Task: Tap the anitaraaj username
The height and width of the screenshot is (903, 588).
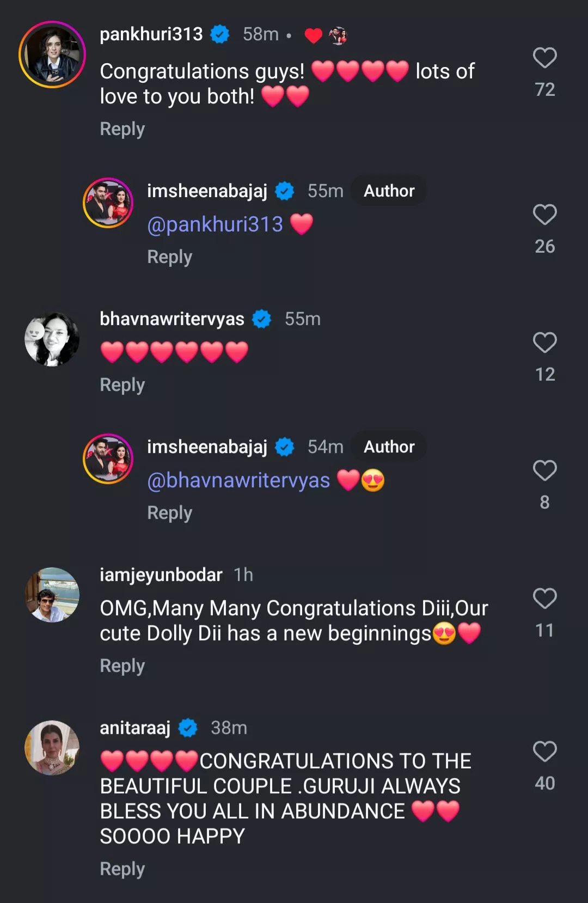Action: coord(135,728)
